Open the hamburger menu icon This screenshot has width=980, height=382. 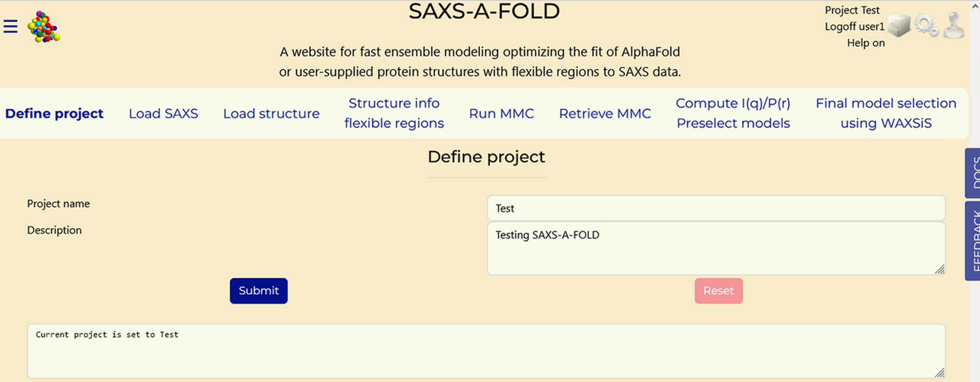click(x=10, y=27)
